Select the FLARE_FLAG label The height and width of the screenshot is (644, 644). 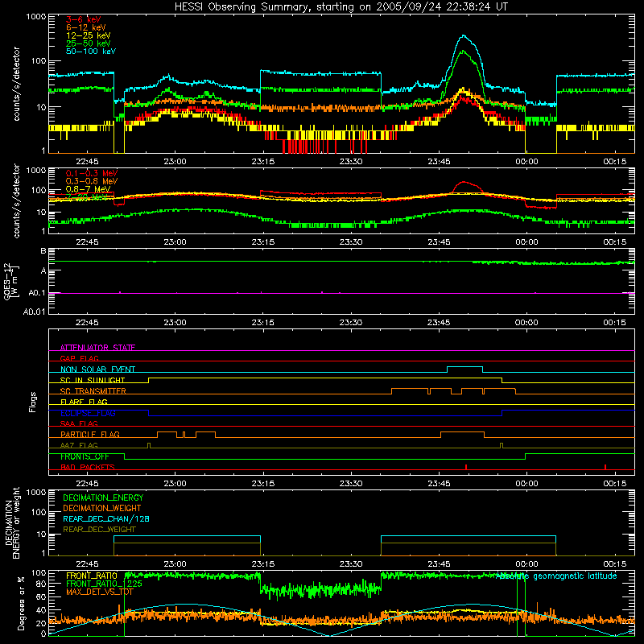click(84, 402)
